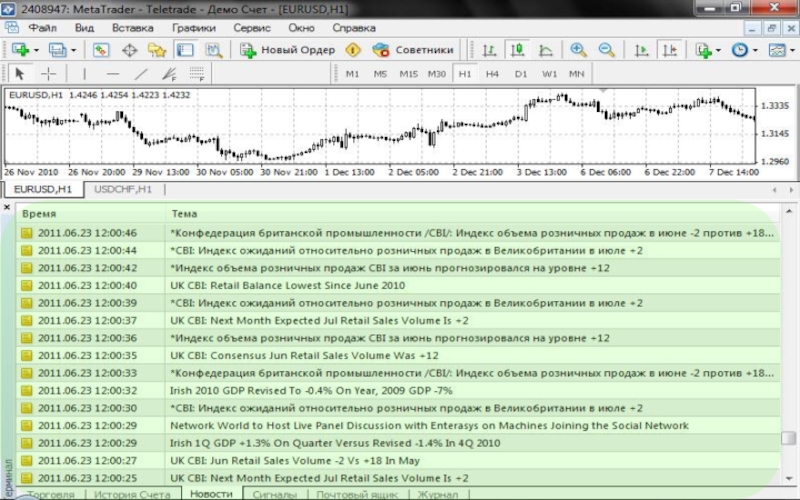Open the New Chart toolbar icon
Image resolution: width=800 pixels, height=500 pixels.
21,50
